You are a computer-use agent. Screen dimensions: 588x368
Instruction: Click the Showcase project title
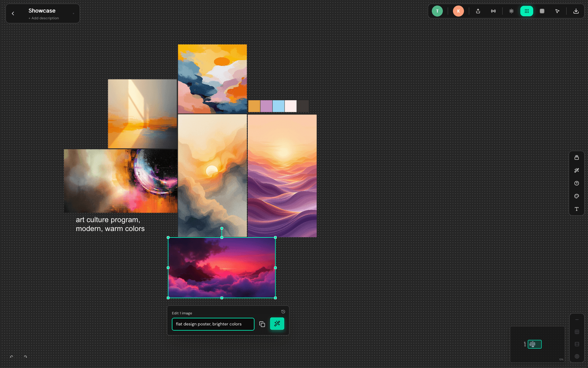(x=42, y=10)
